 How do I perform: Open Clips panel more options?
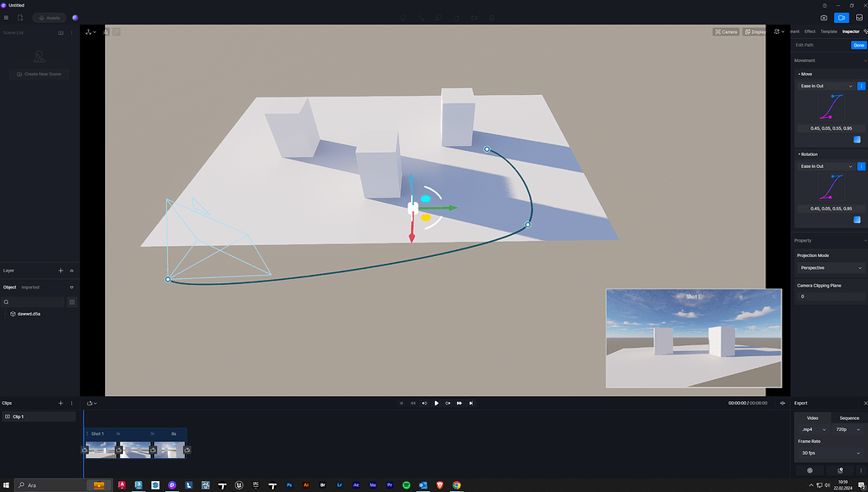click(71, 403)
